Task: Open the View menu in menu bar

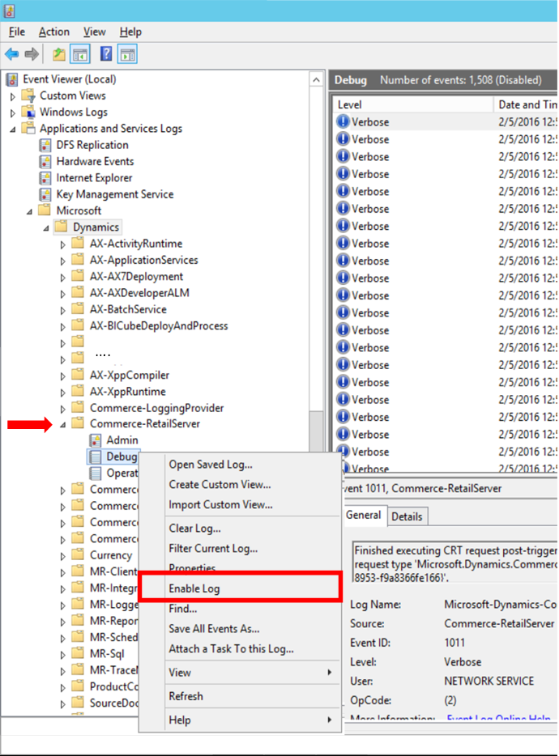Action: [x=94, y=32]
